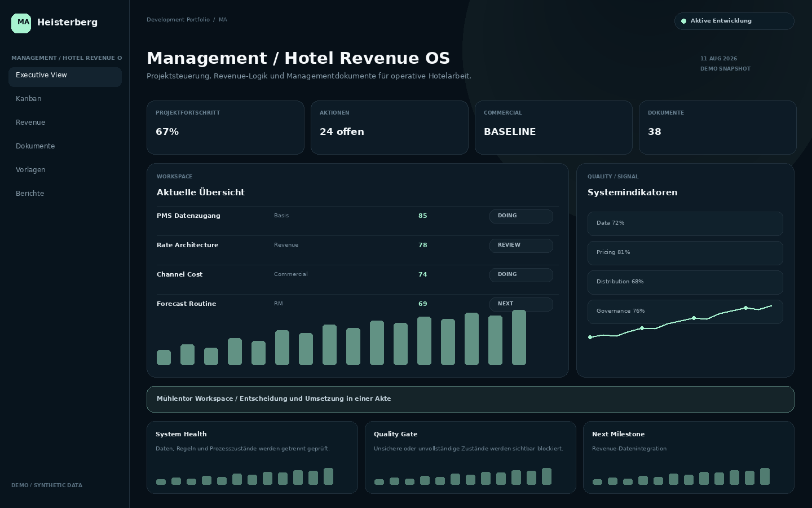Screen dimensions: 812x508
Task: Click the score 85 value
Action: pos(423,216)
